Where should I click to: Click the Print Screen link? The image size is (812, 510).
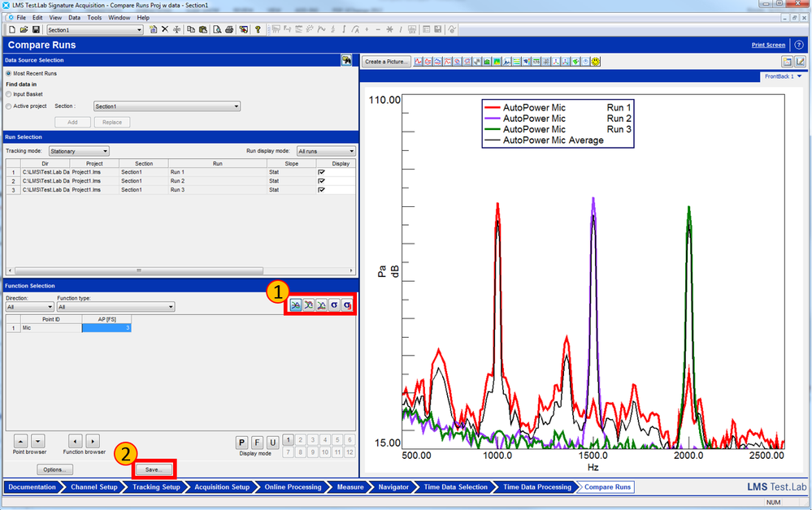pyautogui.click(x=768, y=45)
